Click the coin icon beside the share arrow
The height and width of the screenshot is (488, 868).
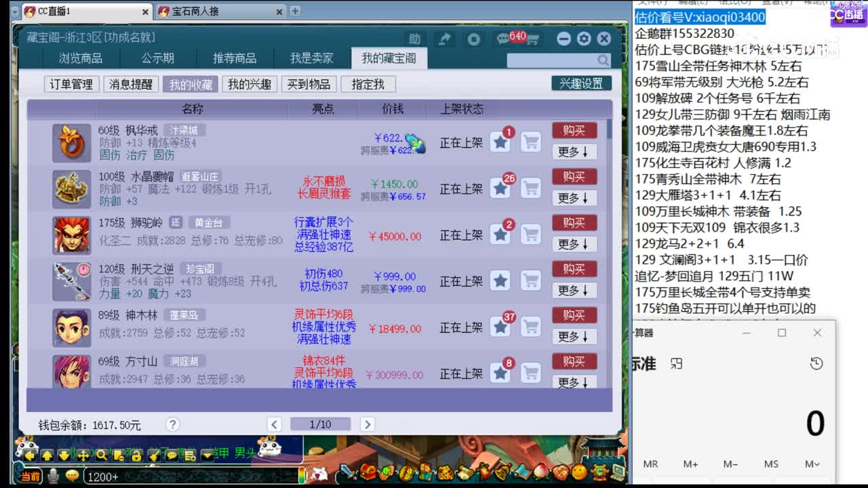[x=473, y=39]
